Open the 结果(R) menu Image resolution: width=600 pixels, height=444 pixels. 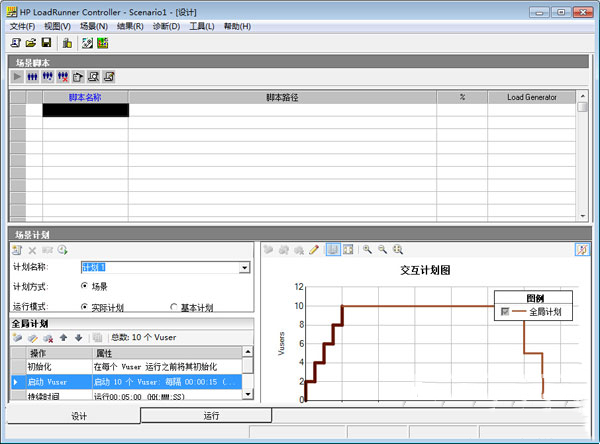[130, 26]
